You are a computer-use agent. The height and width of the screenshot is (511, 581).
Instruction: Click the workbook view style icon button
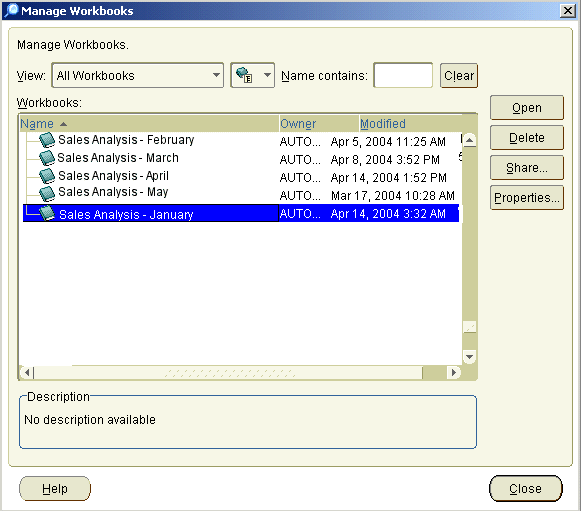(x=244, y=75)
